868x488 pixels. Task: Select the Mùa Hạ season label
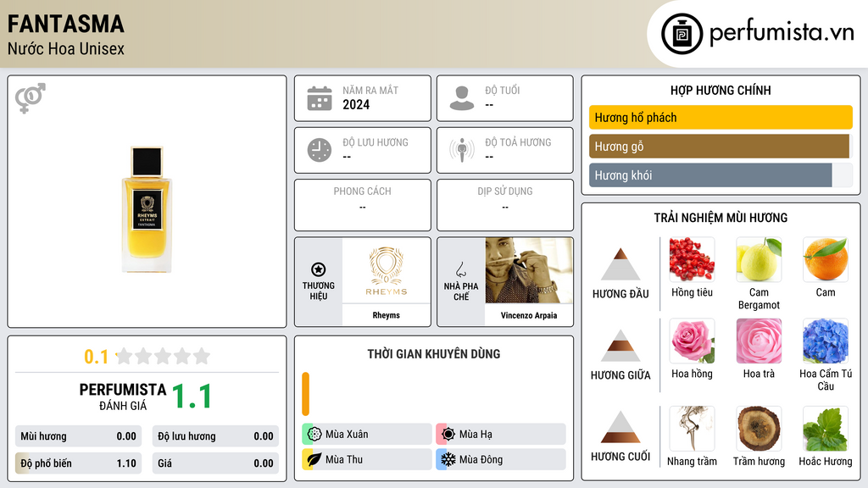(x=476, y=435)
